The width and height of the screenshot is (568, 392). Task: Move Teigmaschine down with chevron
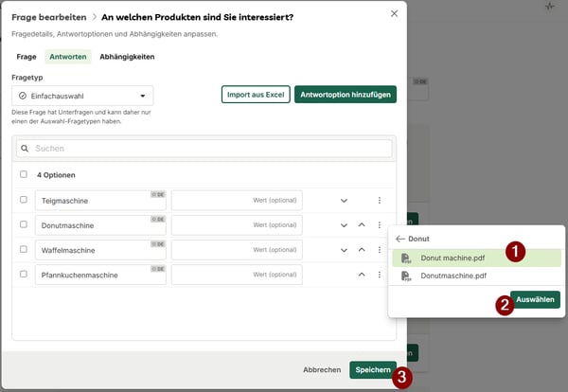[345, 201]
